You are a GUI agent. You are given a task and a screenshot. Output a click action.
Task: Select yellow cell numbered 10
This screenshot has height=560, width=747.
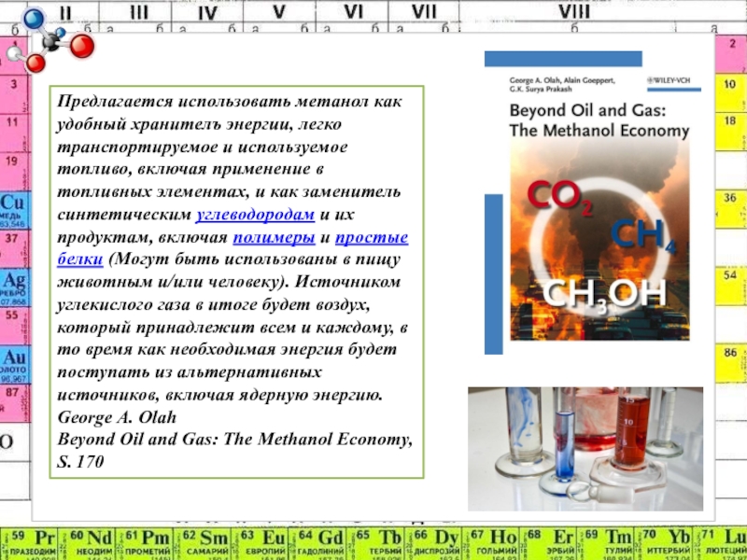point(731,92)
